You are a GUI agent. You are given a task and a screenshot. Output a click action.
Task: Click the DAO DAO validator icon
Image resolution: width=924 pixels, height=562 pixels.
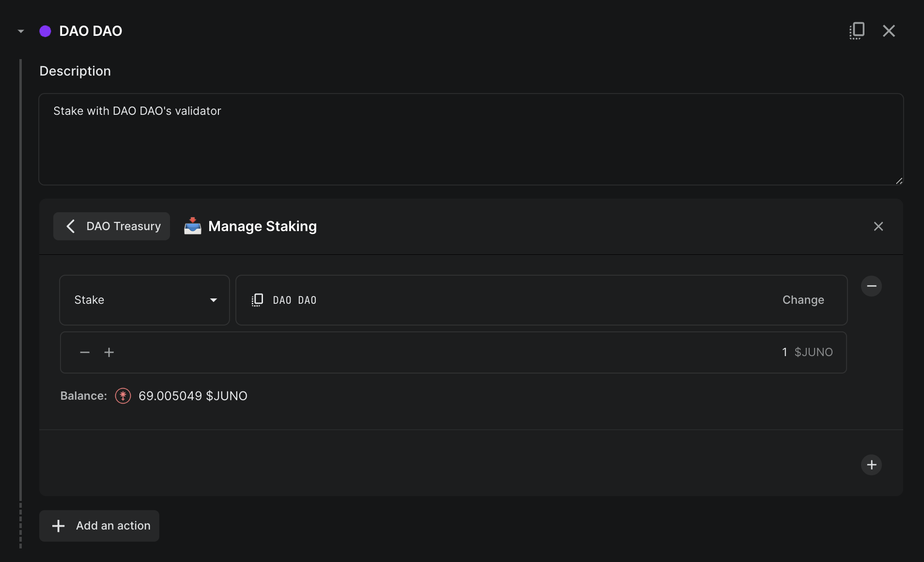[257, 300]
